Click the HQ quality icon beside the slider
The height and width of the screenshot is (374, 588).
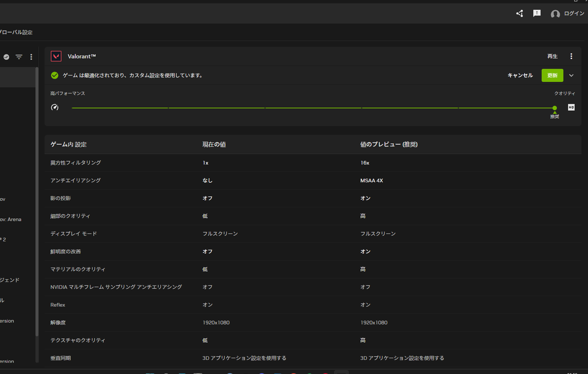click(571, 106)
